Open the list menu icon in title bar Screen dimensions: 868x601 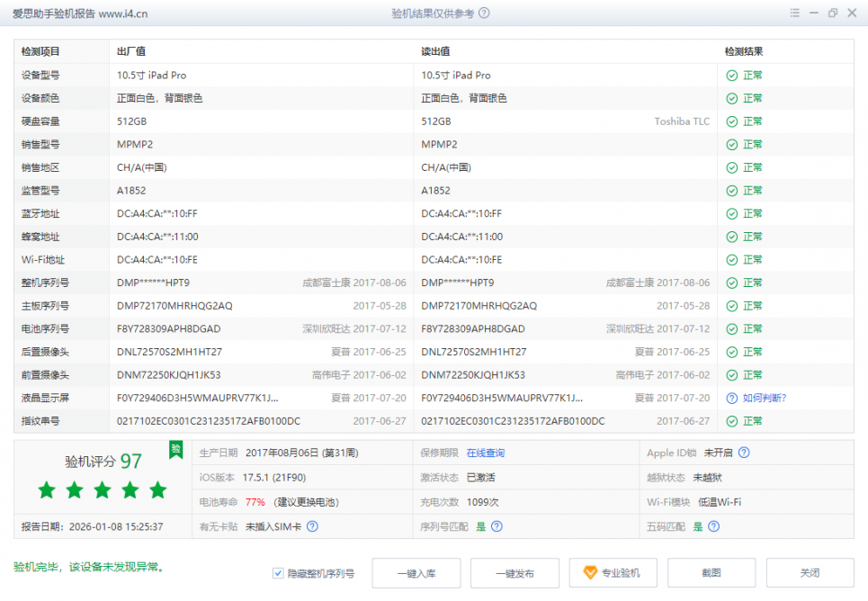tap(794, 13)
